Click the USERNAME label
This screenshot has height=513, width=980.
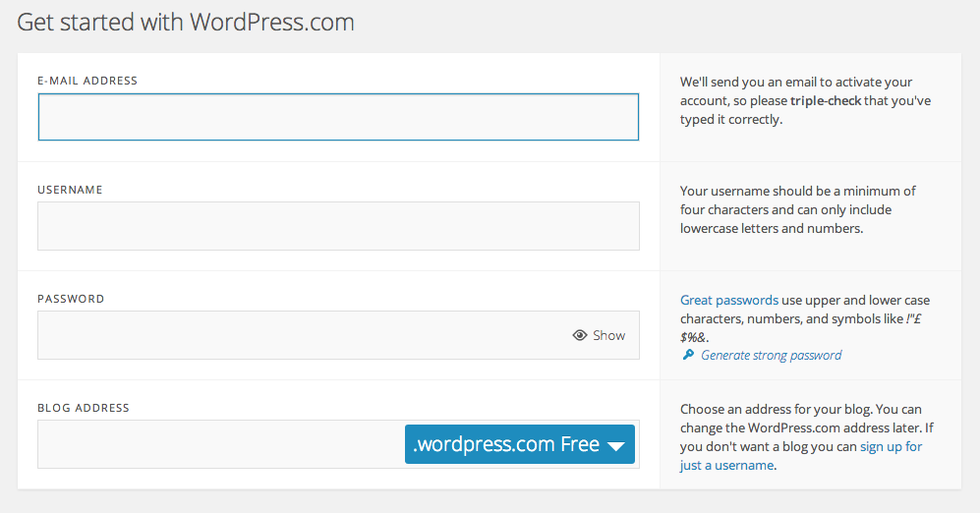point(70,190)
